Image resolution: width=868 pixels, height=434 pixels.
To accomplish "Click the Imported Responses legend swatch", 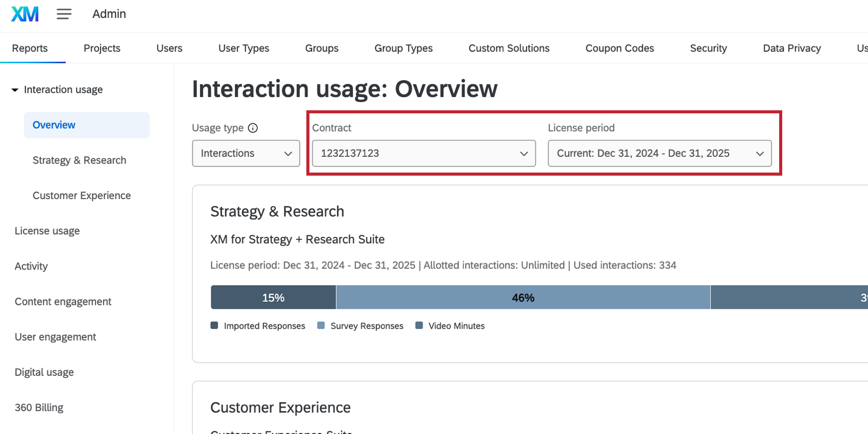I will click(214, 326).
